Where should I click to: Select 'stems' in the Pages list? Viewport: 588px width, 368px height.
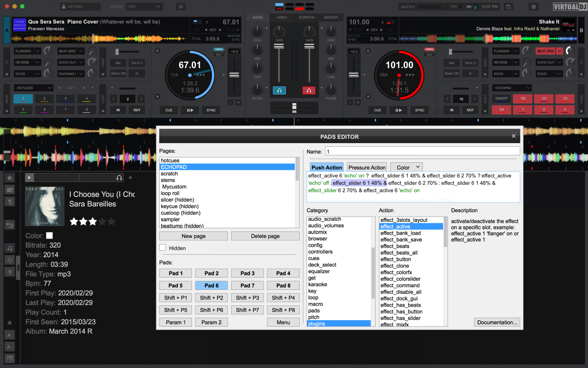tap(227, 180)
